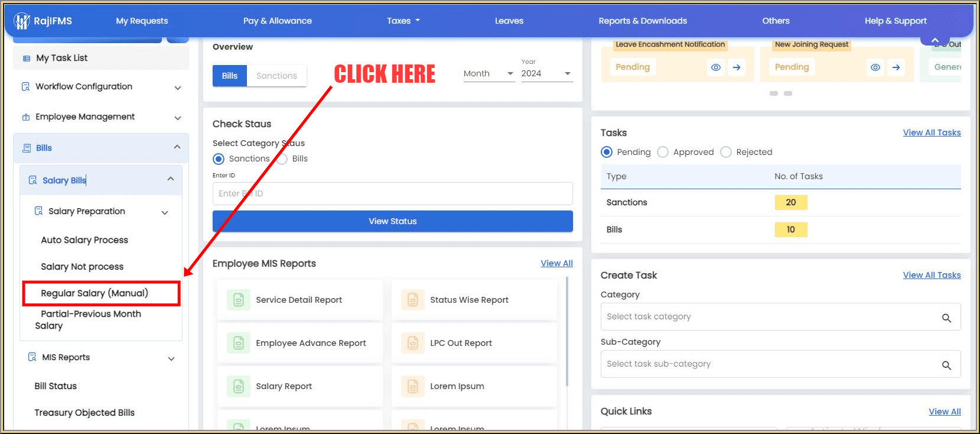Click the Enter Bill ID field
The height and width of the screenshot is (434, 980).
[393, 193]
